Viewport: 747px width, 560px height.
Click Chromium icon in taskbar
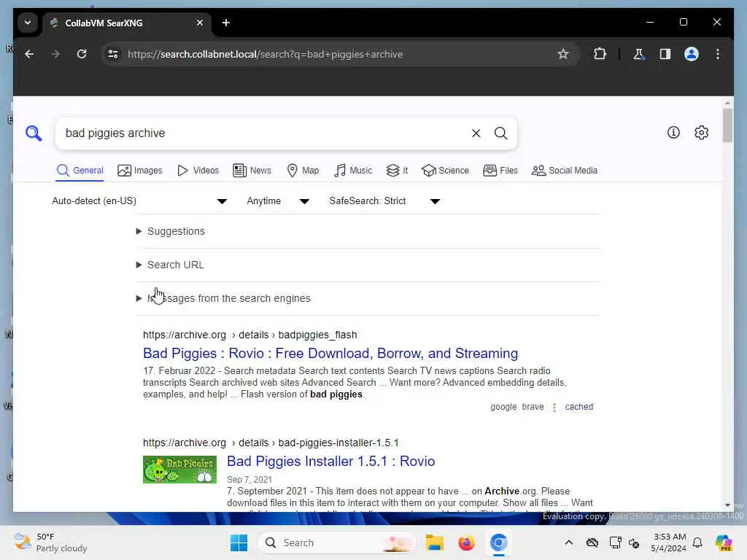tap(498, 542)
